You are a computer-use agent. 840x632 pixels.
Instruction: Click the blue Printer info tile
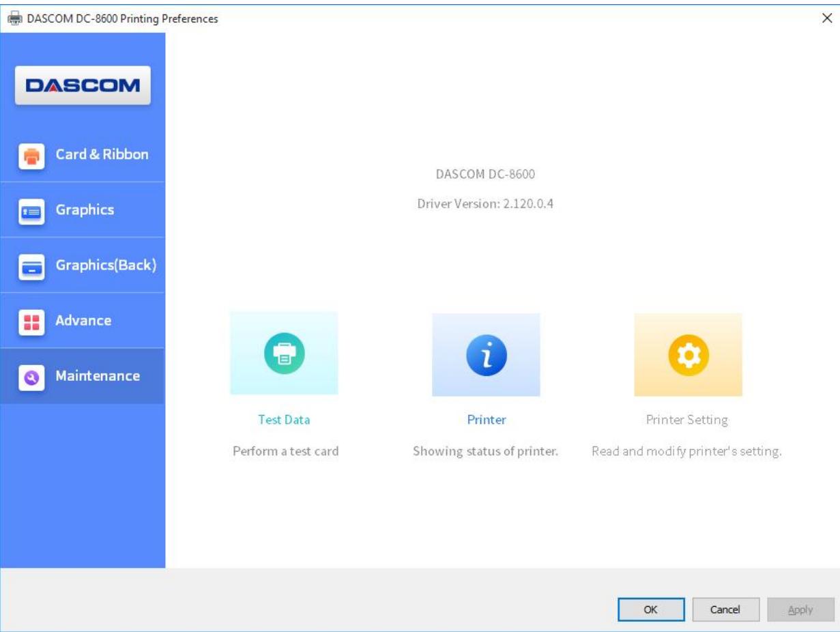[486, 354]
